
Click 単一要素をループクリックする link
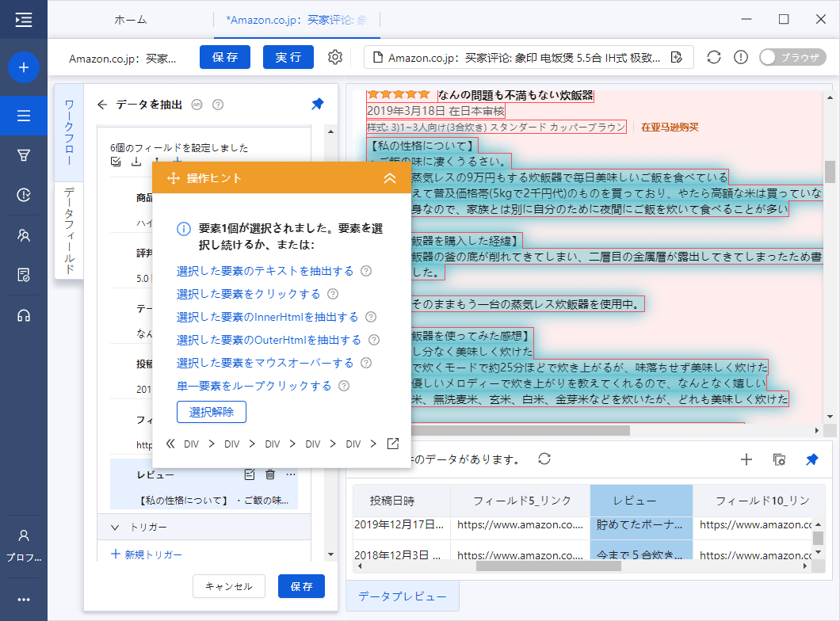pyautogui.click(x=254, y=386)
